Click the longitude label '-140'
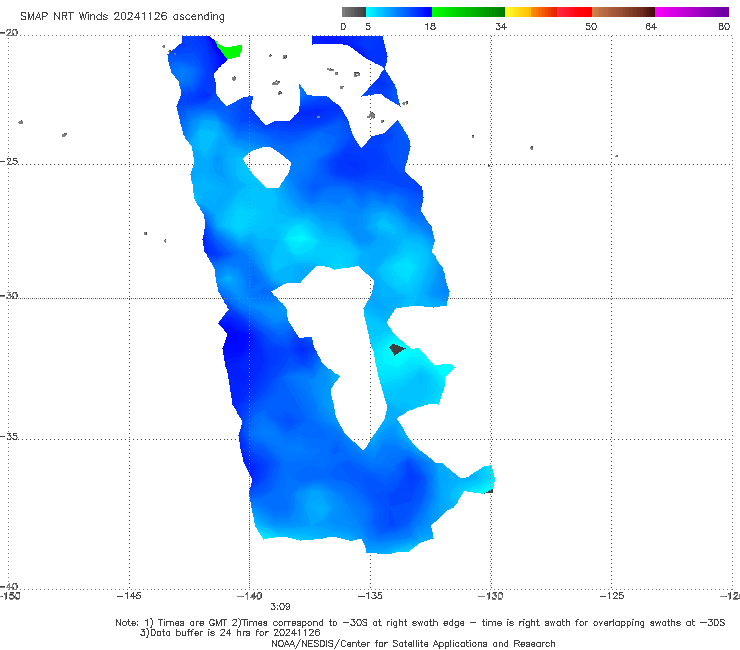740x650 pixels. click(249, 596)
